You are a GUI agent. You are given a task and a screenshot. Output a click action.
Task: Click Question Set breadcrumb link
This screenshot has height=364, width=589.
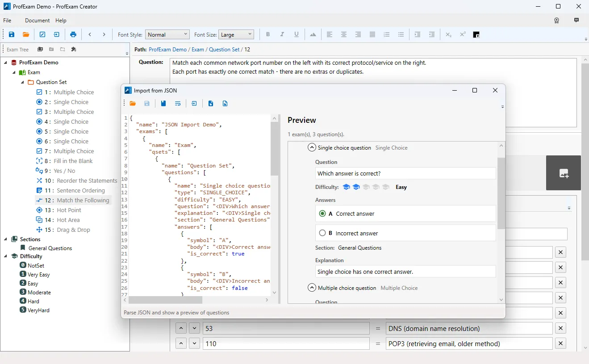point(224,50)
